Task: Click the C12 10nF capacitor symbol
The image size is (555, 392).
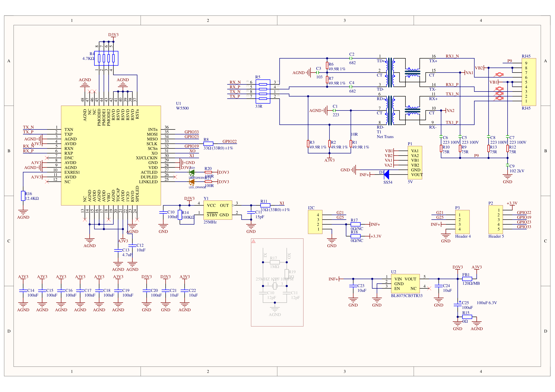Action: [x=132, y=246]
